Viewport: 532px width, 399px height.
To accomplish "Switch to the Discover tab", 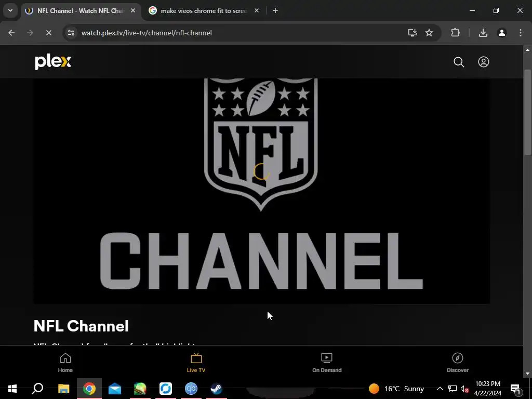I will pos(458,363).
